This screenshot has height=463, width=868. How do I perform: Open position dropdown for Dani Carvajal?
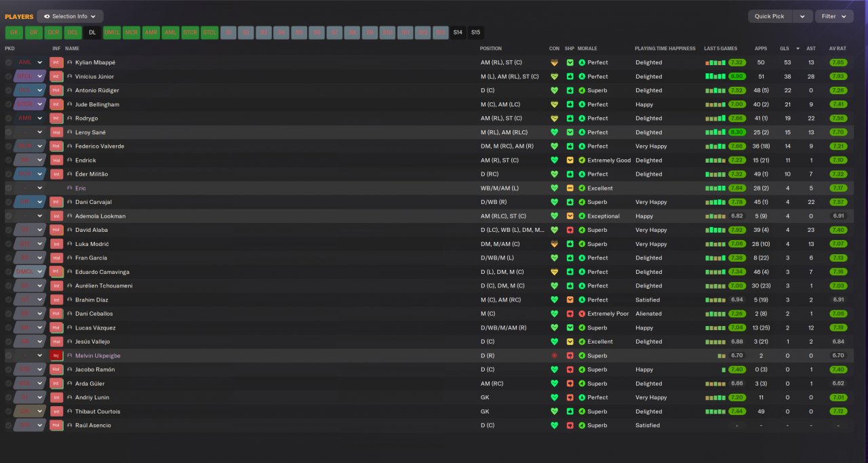(40, 202)
